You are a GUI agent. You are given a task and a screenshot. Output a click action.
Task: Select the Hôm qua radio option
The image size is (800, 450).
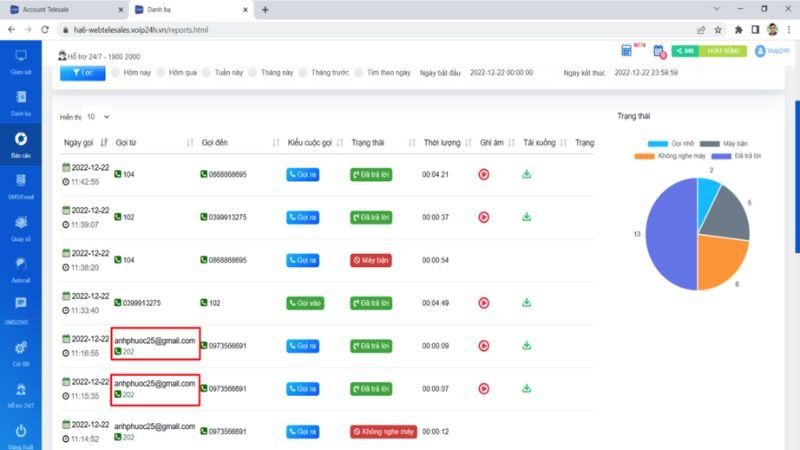[161, 72]
